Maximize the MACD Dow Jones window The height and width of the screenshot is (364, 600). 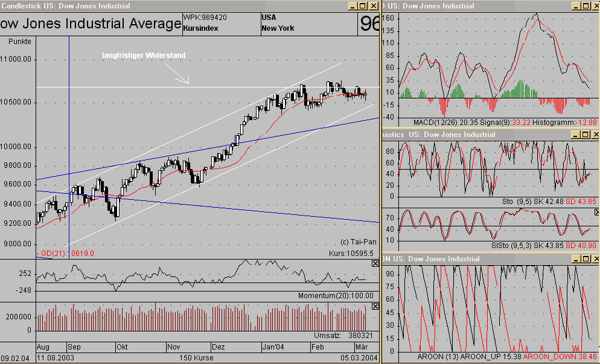(x=586, y=6)
